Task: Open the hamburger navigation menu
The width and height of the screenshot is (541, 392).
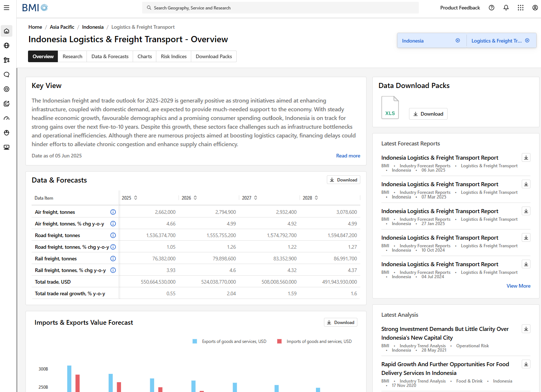Action: click(x=7, y=8)
